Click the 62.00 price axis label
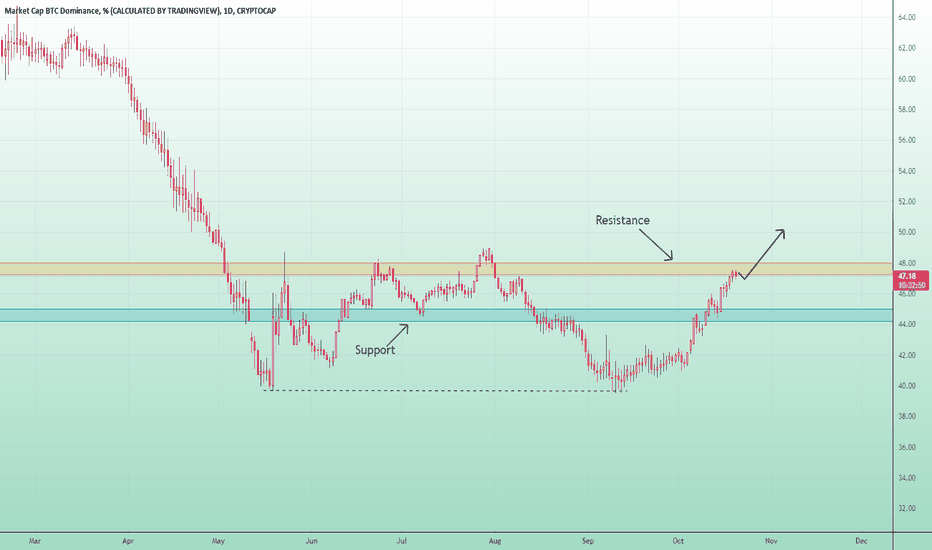The image size is (932, 550). click(906, 48)
